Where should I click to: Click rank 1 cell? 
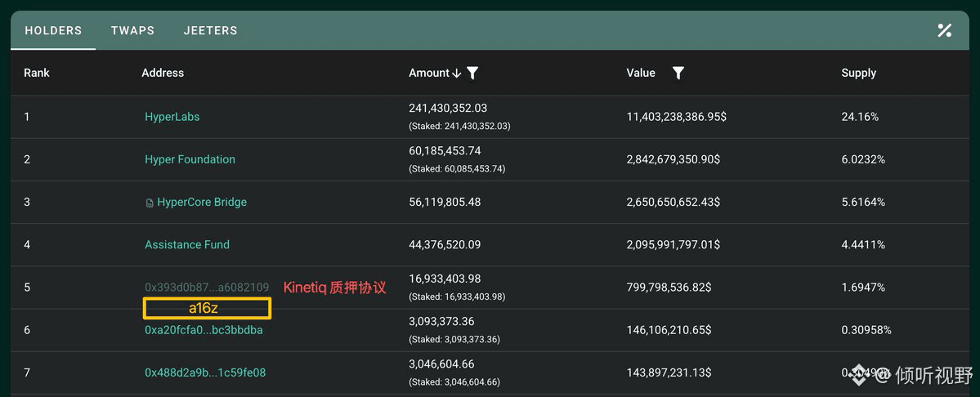[x=27, y=117]
